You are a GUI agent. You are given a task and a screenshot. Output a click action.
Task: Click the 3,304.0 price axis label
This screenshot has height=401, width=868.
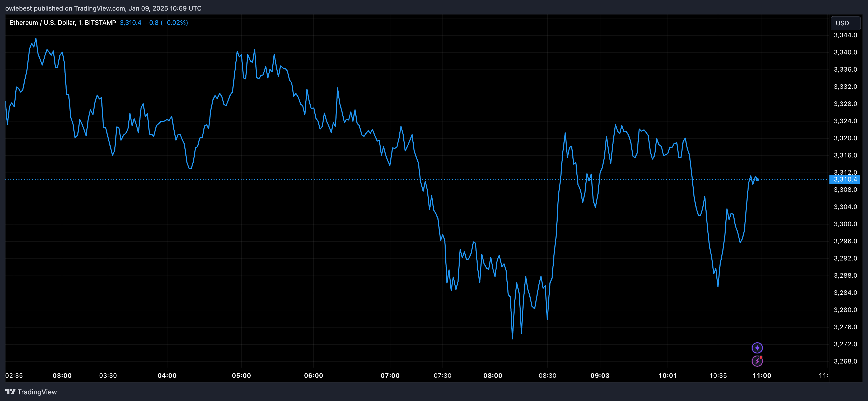click(x=845, y=207)
